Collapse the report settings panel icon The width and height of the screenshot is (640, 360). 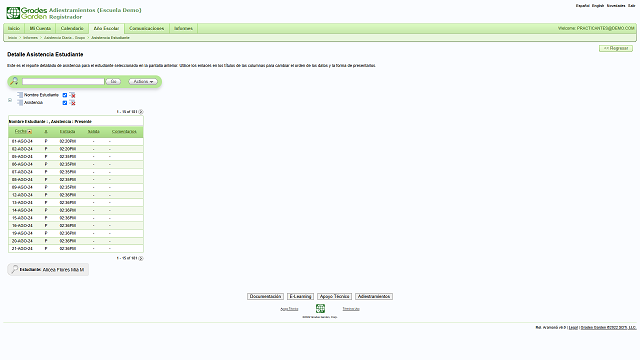10,100
